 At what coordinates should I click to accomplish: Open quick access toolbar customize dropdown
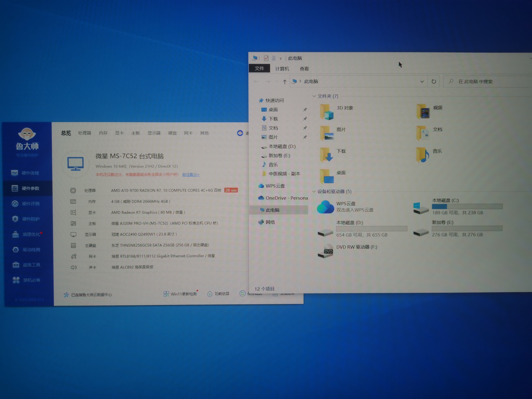[281, 58]
